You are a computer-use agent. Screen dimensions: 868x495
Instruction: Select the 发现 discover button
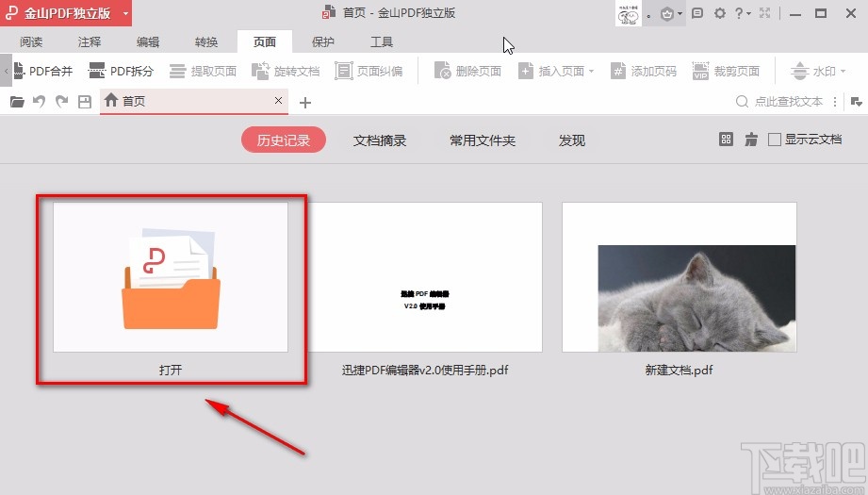coord(572,140)
